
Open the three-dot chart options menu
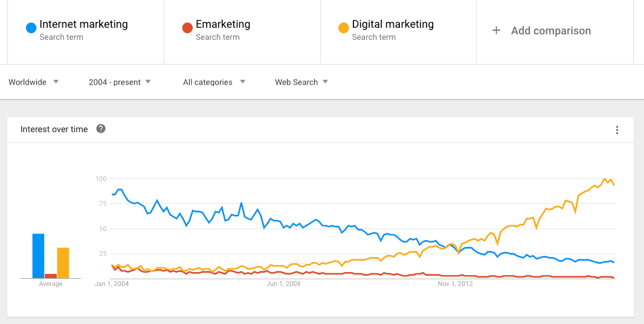pyautogui.click(x=617, y=130)
